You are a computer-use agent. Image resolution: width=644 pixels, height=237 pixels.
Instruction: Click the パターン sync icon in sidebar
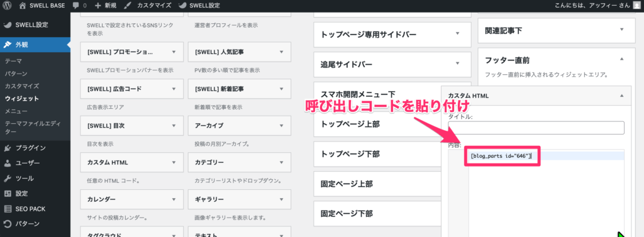point(8,224)
